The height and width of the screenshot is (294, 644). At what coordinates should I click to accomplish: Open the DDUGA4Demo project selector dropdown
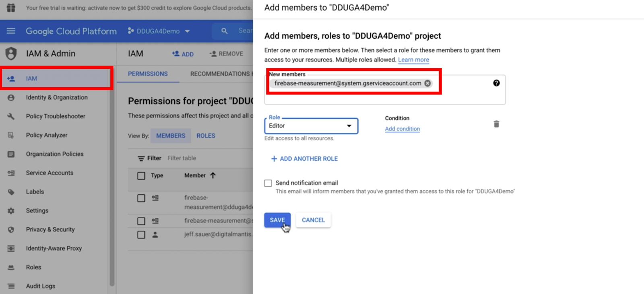[x=159, y=31]
